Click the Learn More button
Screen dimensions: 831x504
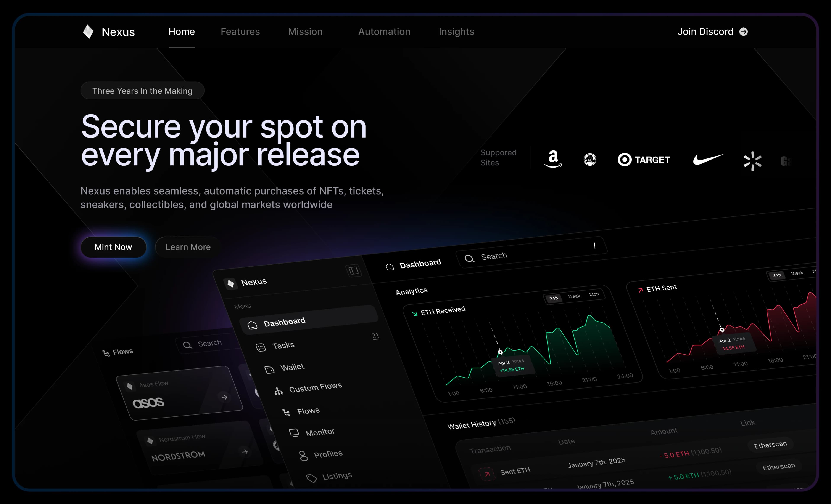tap(188, 247)
